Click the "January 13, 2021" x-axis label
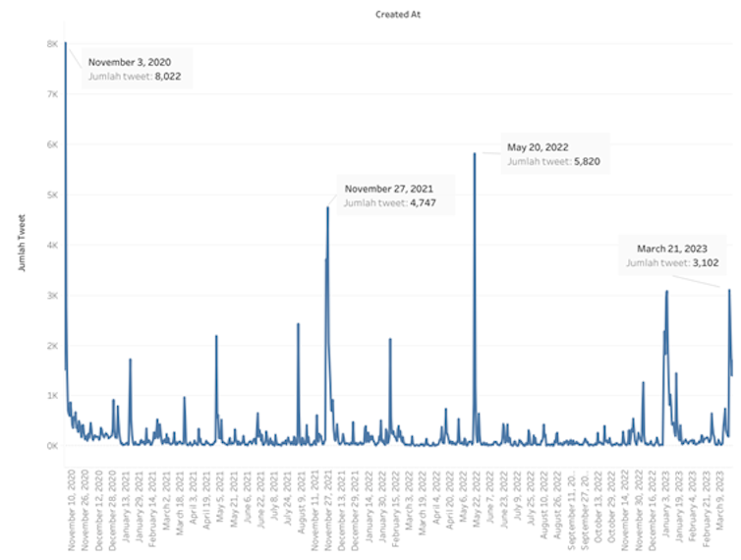741x560 pixels. coord(128,512)
